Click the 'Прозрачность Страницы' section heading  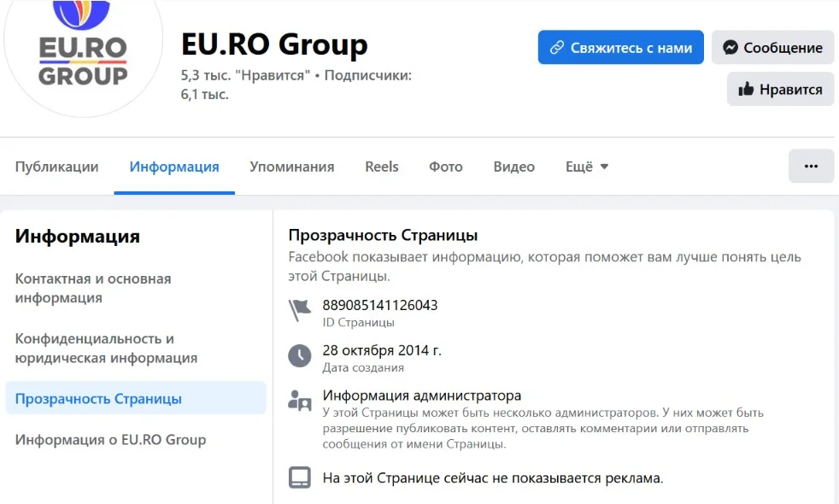point(383,236)
